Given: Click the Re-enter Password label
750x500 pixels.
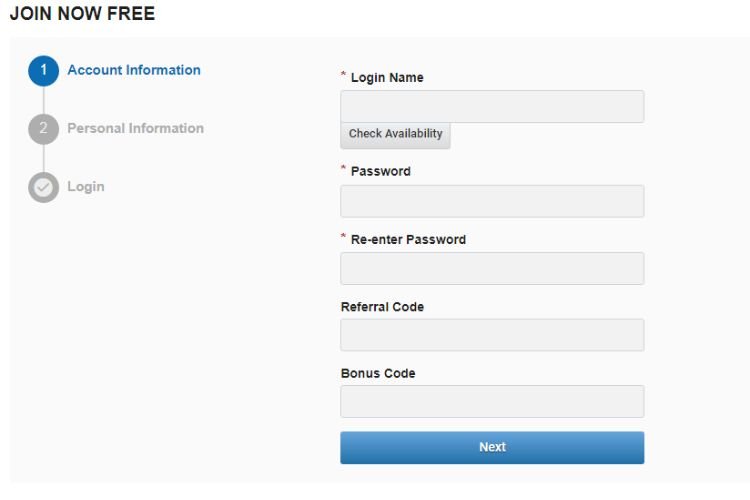Looking at the screenshot, I should tap(408, 239).
